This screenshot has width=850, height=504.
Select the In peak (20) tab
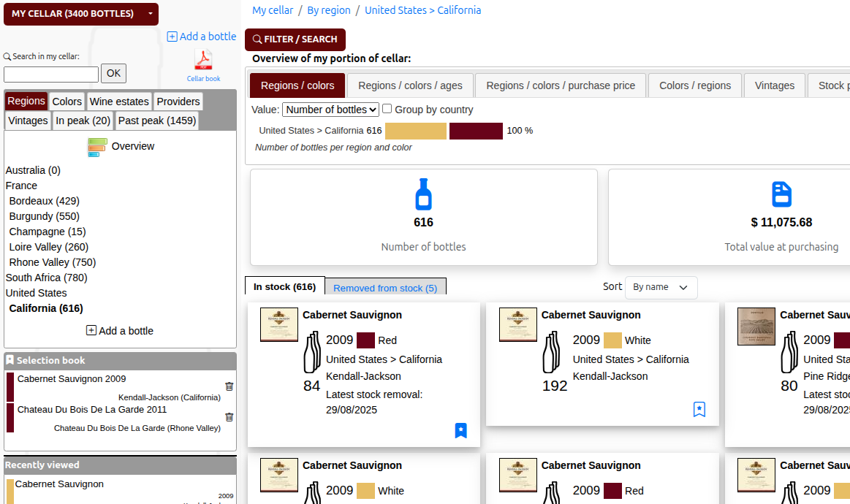click(x=83, y=121)
